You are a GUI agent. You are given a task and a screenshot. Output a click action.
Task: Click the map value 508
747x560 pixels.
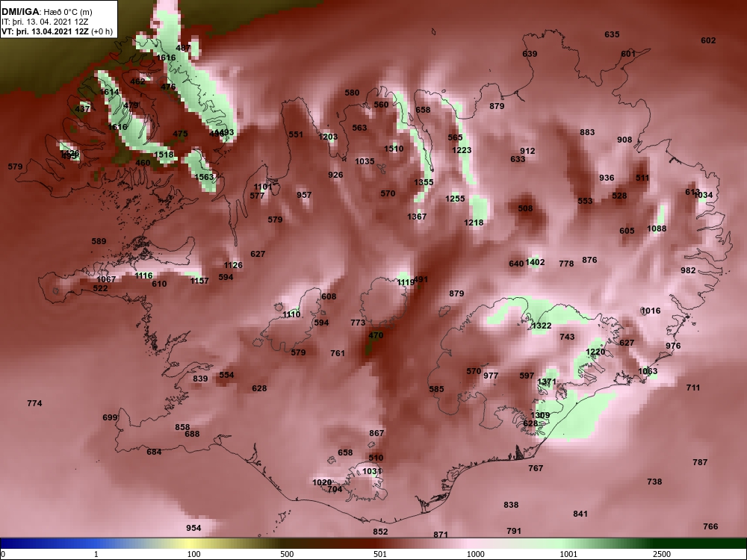pos(525,208)
